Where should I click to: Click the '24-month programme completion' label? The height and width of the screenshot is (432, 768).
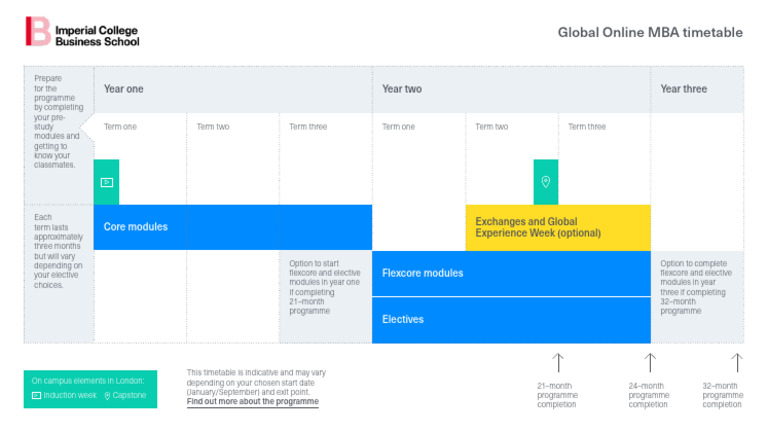click(648, 395)
